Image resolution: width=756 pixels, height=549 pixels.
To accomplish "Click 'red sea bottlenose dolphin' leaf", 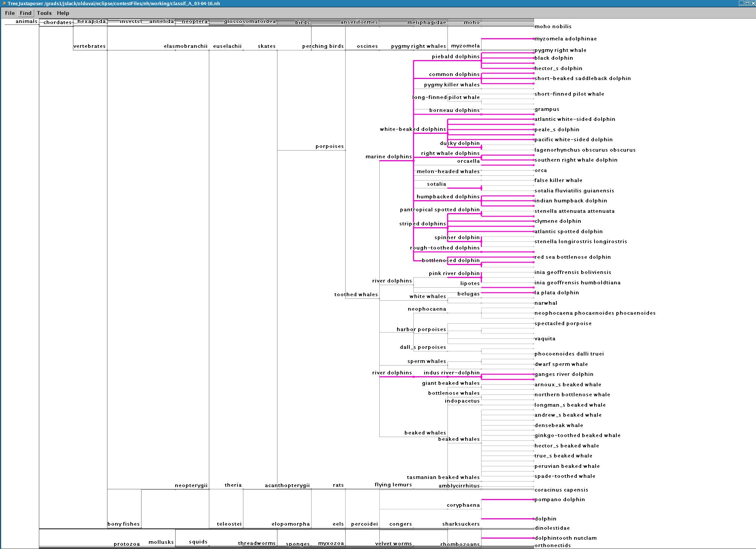I will [573, 257].
